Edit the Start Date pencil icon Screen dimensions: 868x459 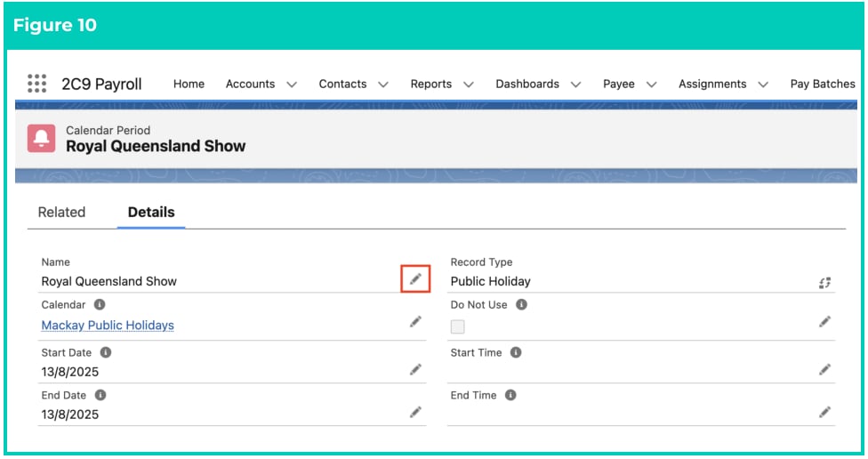coord(415,369)
